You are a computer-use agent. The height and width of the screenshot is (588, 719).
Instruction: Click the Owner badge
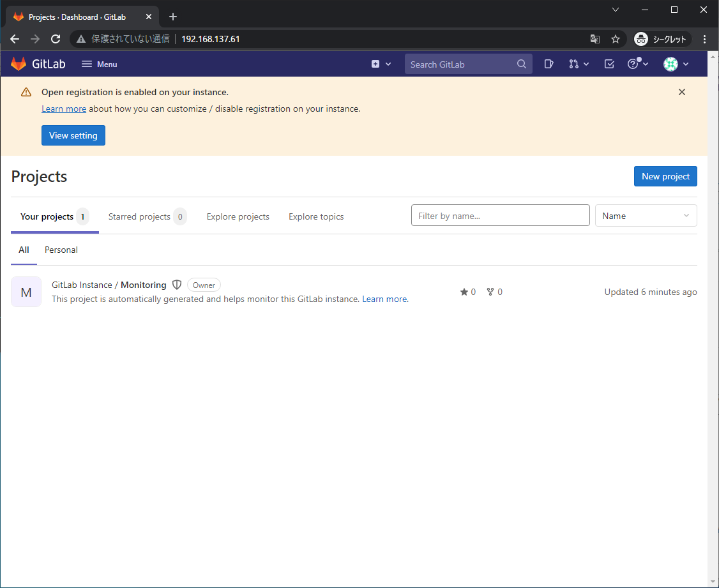point(204,285)
